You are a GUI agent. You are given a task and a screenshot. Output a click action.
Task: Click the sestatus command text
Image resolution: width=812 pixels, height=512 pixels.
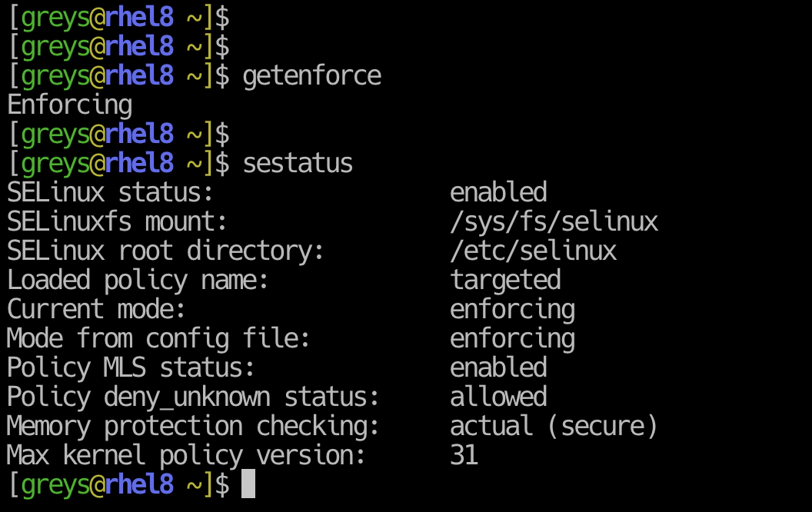click(x=298, y=164)
